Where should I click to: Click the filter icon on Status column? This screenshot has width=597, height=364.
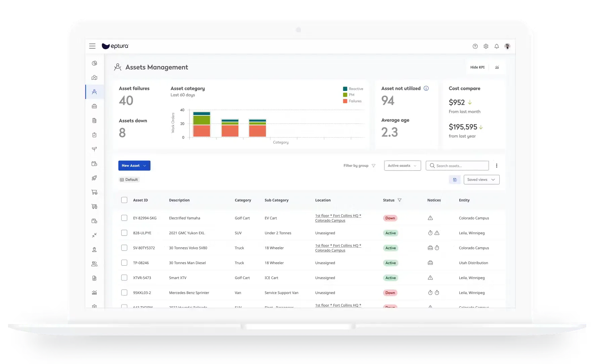pyautogui.click(x=400, y=200)
